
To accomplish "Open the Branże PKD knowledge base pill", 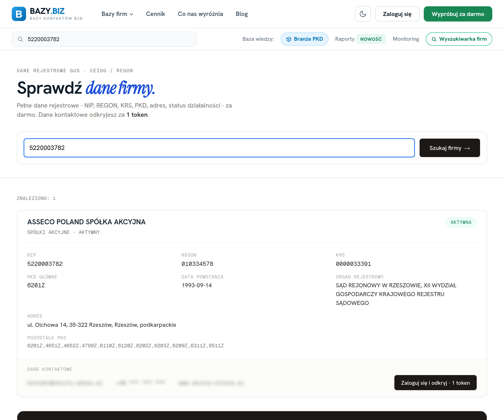I will pyautogui.click(x=304, y=39).
